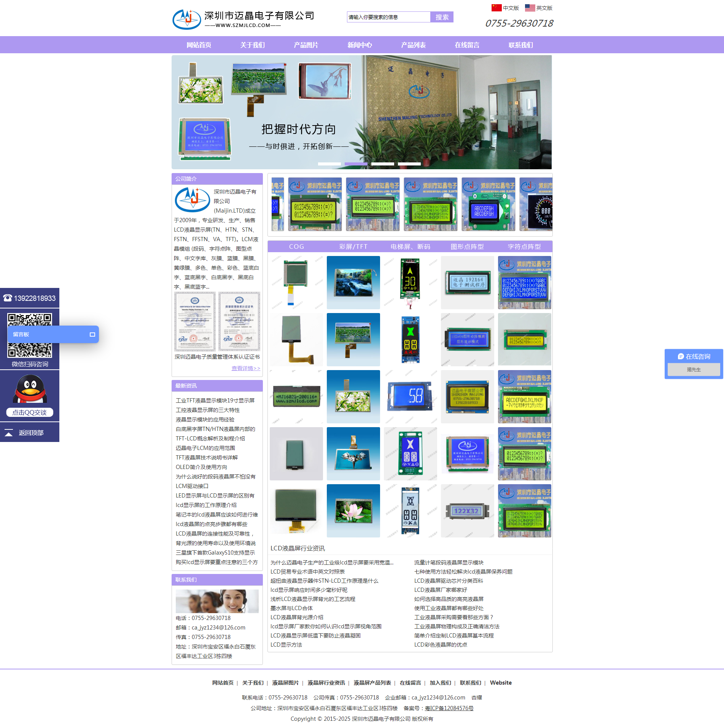The height and width of the screenshot is (728, 724).
Task: Open the blue 58 segment display thumbnail
Action: click(x=411, y=397)
